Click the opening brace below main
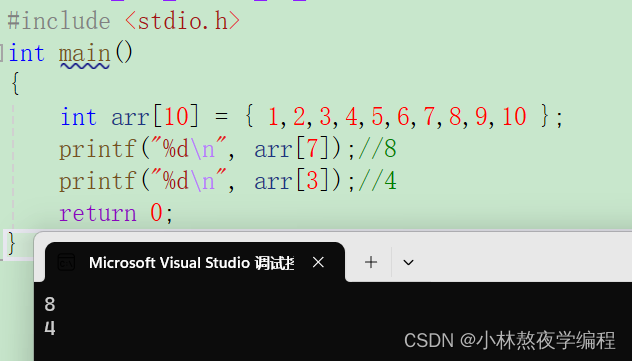Screen dimensions: 632x361 (x=15, y=84)
